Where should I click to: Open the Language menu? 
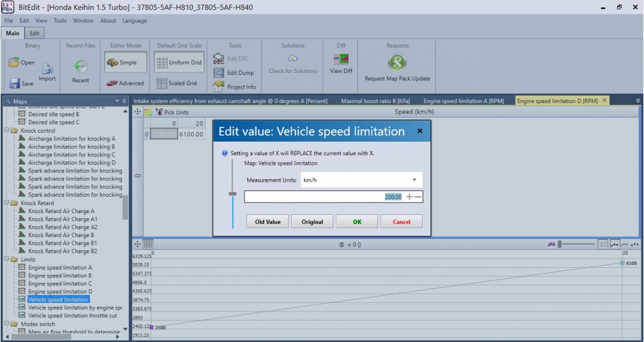click(x=135, y=21)
